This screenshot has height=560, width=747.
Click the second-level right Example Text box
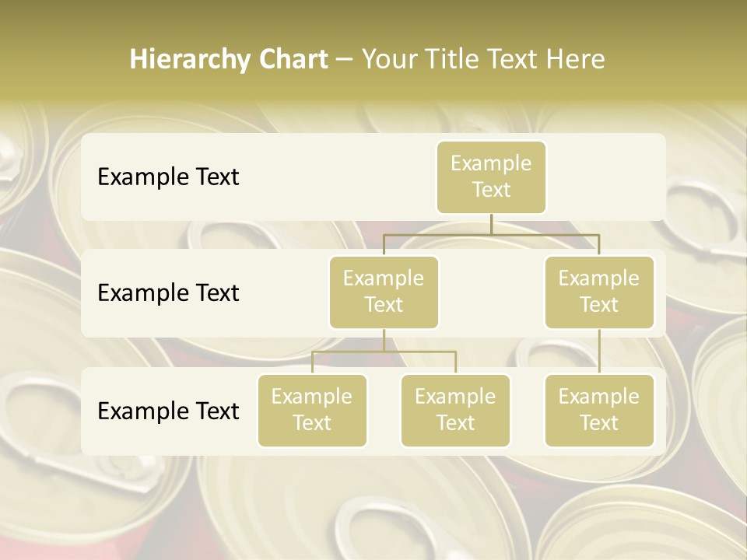tap(599, 292)
